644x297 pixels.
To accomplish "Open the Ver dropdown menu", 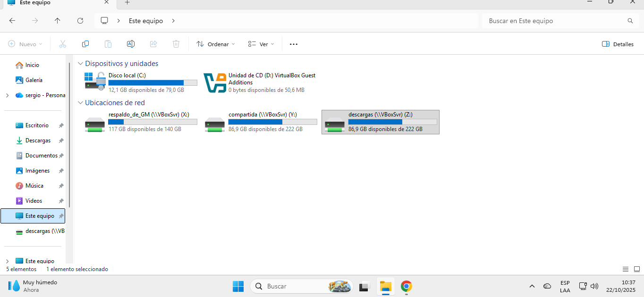I will (261, 44).
